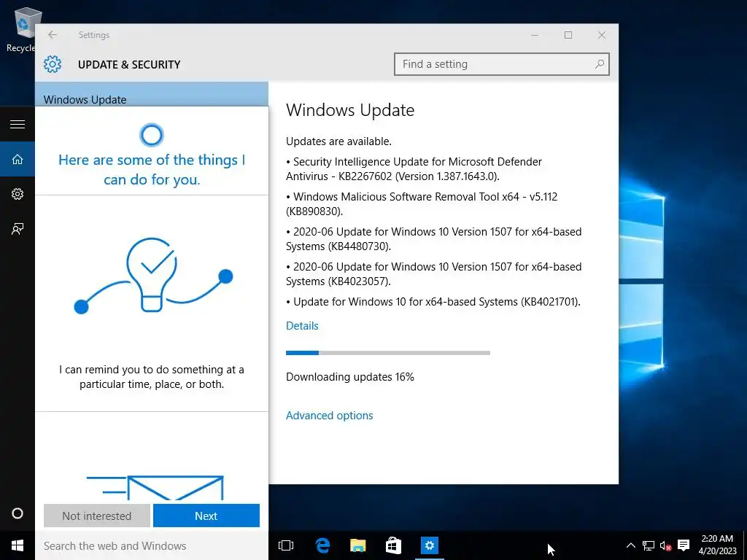Image resolution: width=747 pixels, height=560 pixels.
Task: Click the 'I can remind you' description text
Action: pos(152,377)
